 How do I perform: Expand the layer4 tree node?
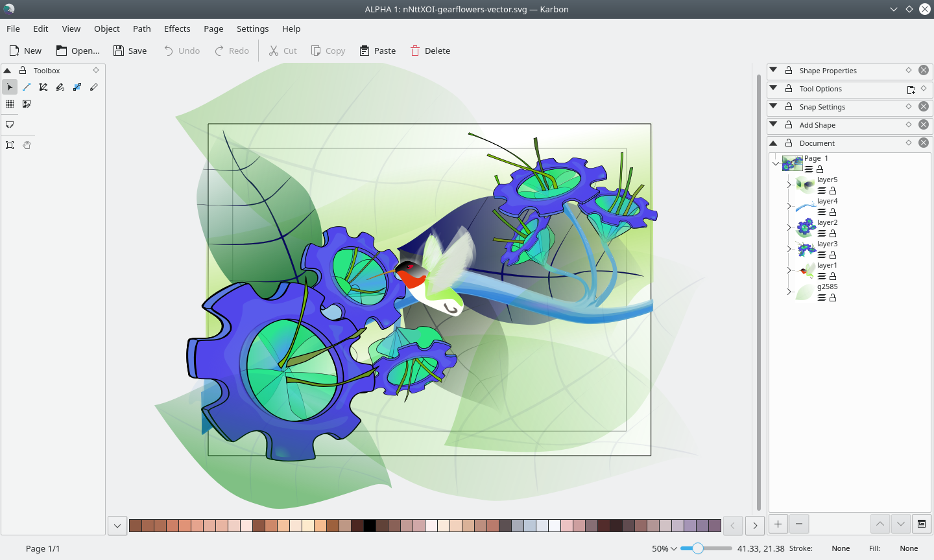(789, 206)
